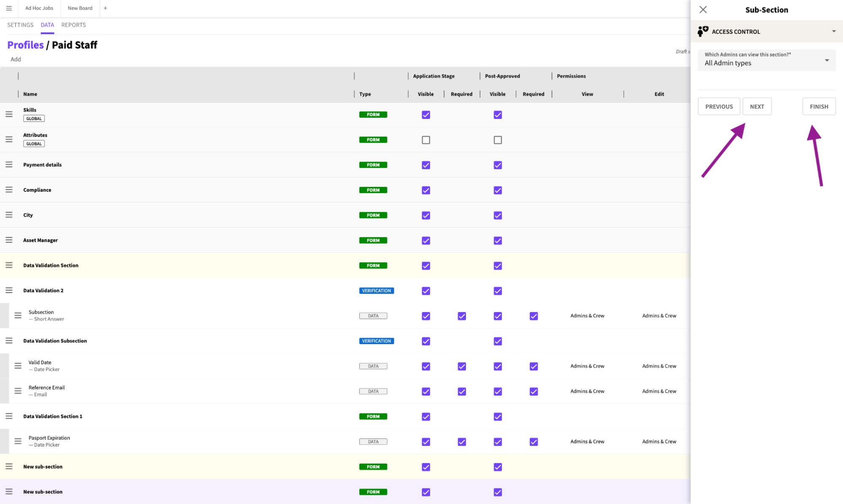The height and width of the screenshot is (504, 843).
Task: Click the Next button
Action: (757, 106)
